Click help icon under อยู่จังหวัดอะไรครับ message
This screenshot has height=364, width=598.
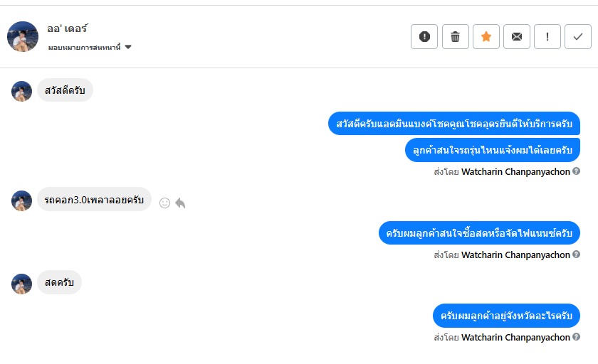[576, 337]
